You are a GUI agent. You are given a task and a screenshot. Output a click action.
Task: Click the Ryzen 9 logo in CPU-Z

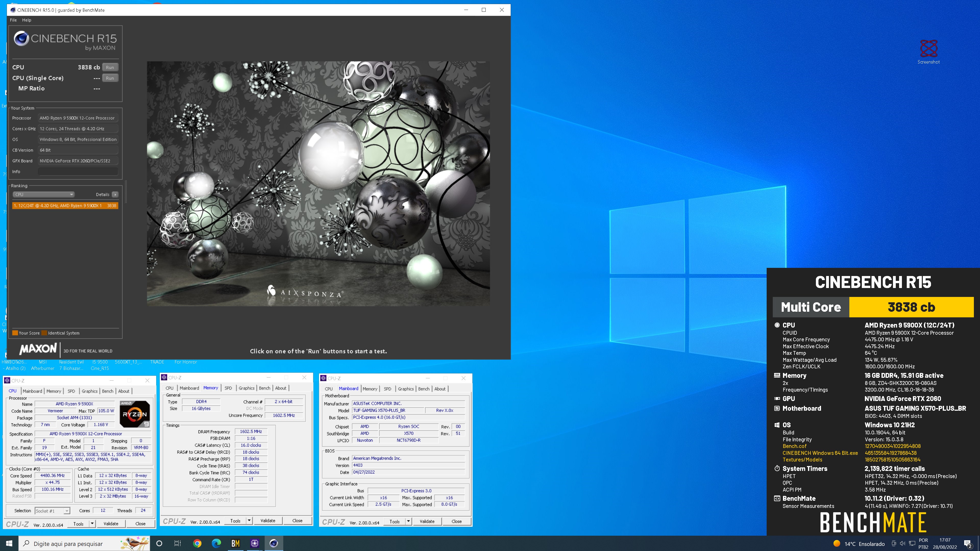135,414
